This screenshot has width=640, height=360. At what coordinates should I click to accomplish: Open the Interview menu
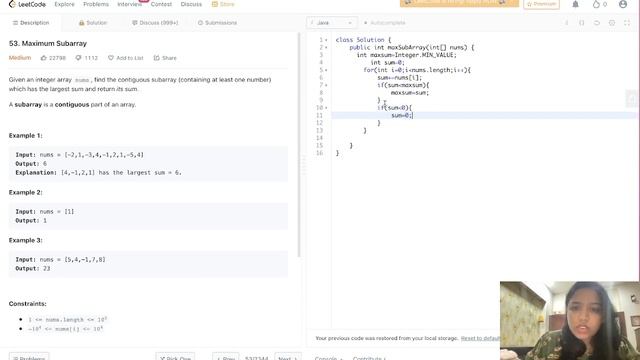pos(130,4)
